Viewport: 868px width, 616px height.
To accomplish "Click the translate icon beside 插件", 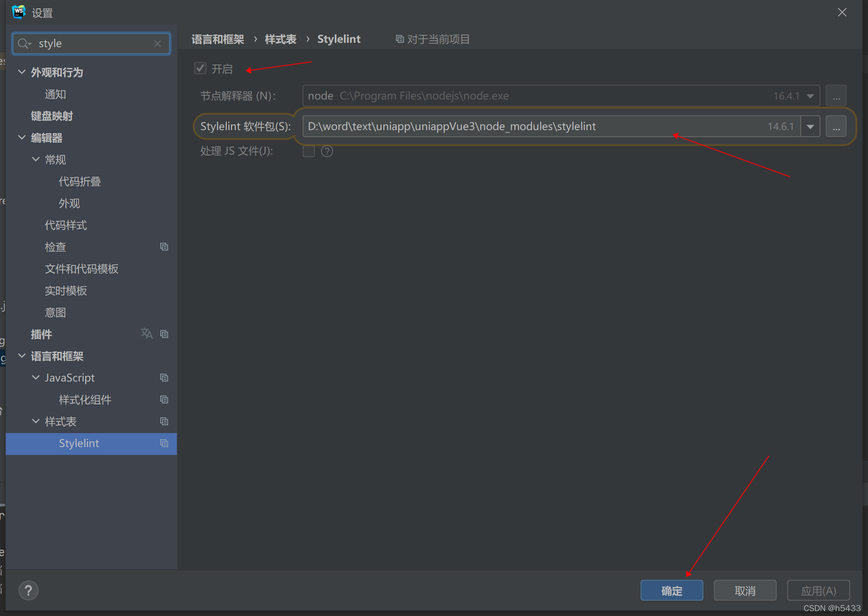I will pos(147,334).
